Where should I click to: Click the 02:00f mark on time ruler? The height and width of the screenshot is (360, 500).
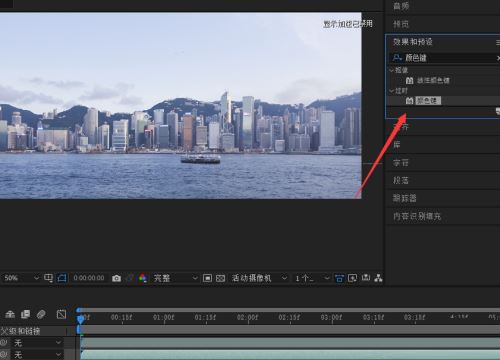247,317
